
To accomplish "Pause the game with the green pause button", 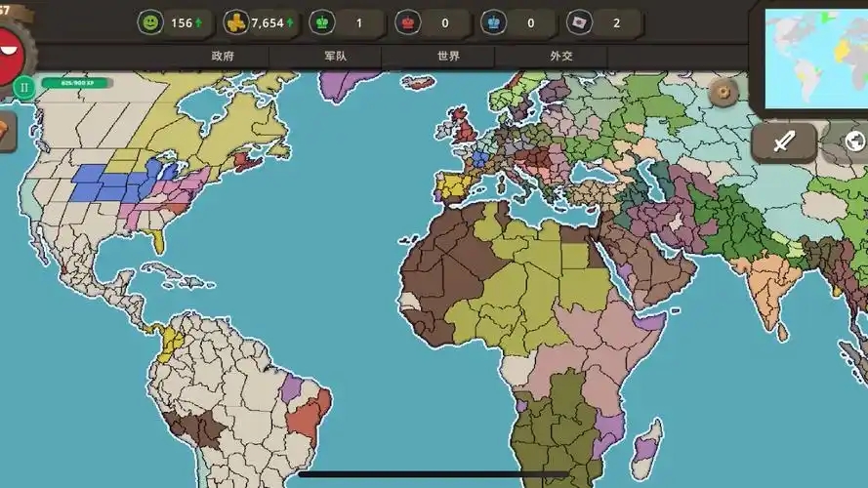I will click(23, 88).
